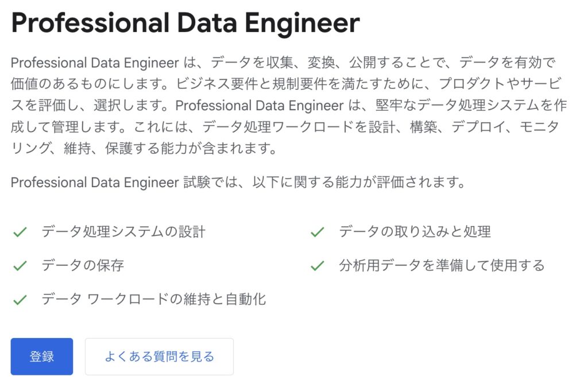Click the line ending 保護する能力が含まれます
This screenshot has height=388, width=588.
[x=144, y=149]
